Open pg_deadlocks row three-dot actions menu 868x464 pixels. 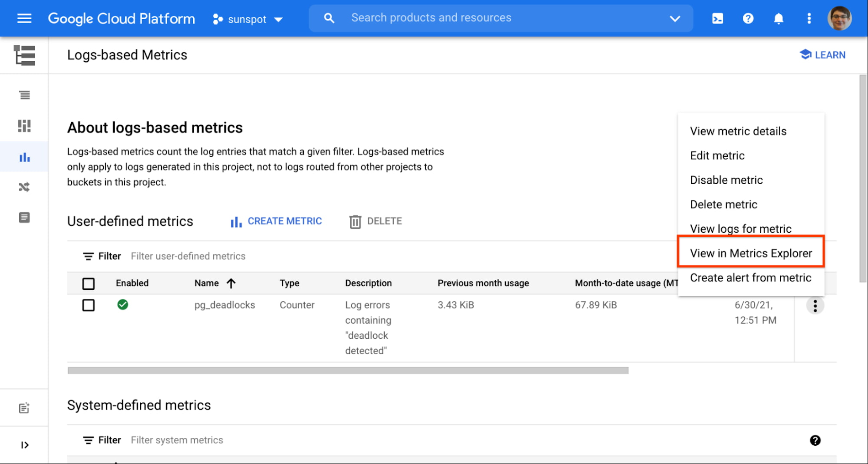click(x=815, y=306)
